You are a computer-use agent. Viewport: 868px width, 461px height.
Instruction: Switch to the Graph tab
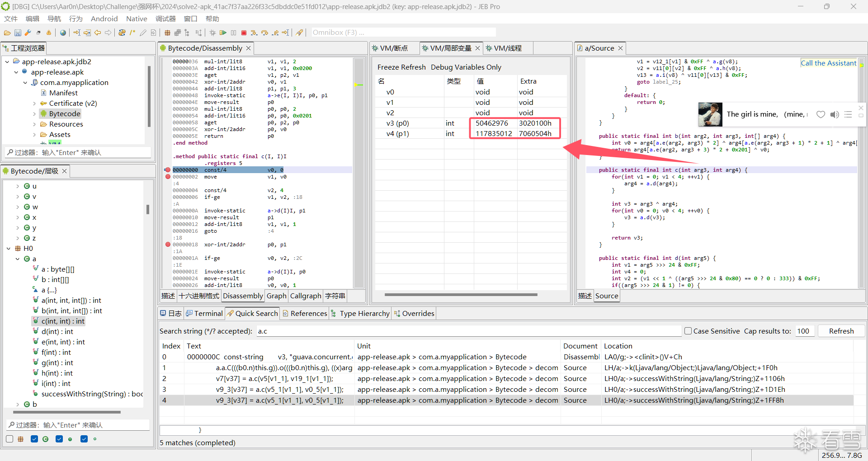pyautogui.click(x=276, y=296)
